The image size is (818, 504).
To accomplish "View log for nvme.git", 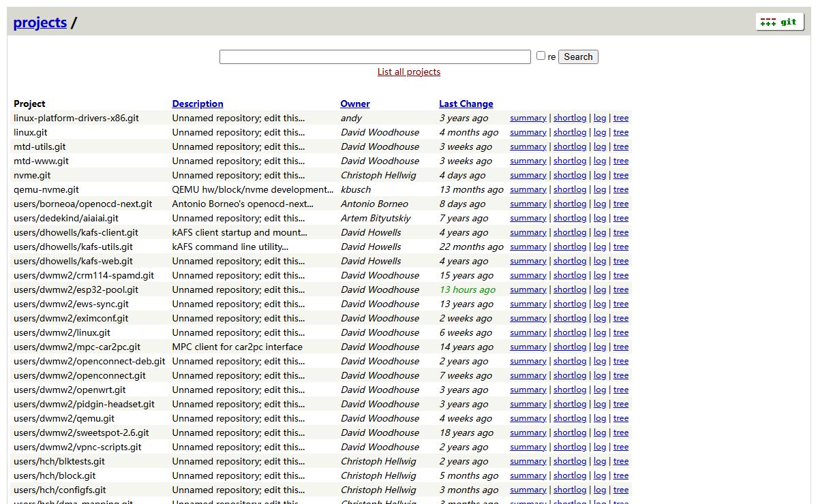I will [600, 176].
